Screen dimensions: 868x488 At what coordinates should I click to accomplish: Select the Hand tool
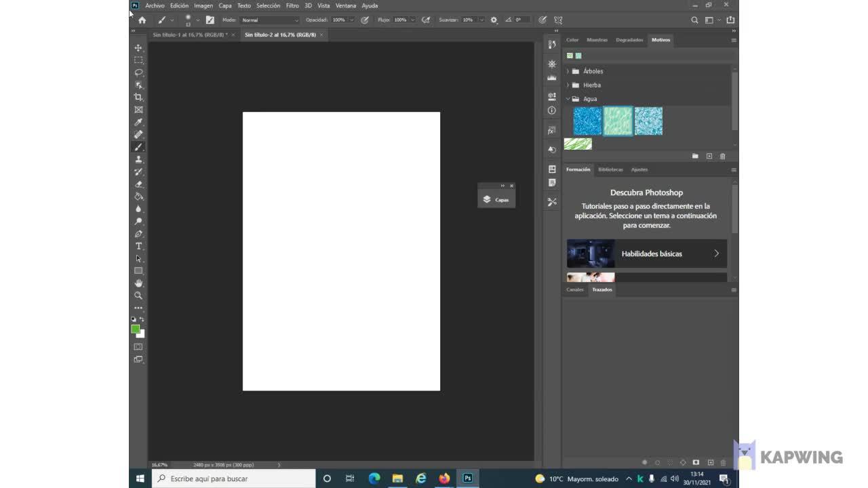point(138,283)
